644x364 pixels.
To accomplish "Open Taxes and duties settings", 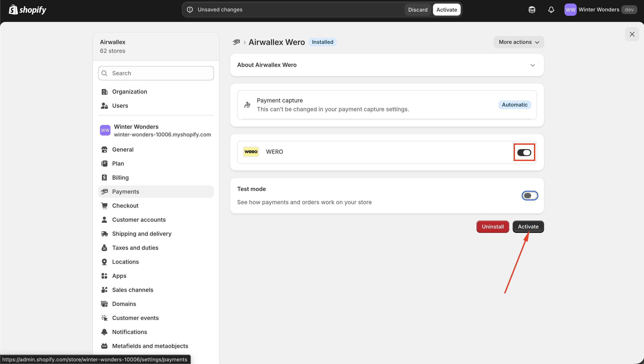I will pyautogui.click(x=156, y=248).
